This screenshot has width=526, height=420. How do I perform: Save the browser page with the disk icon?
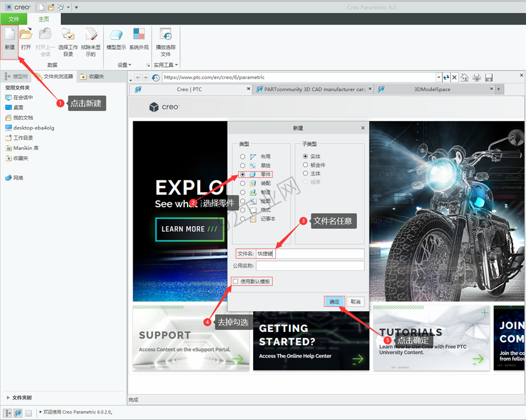[x=489, y=78]
